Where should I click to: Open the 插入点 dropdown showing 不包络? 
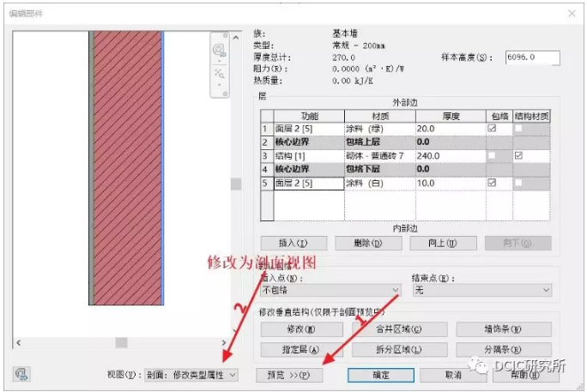330,290
